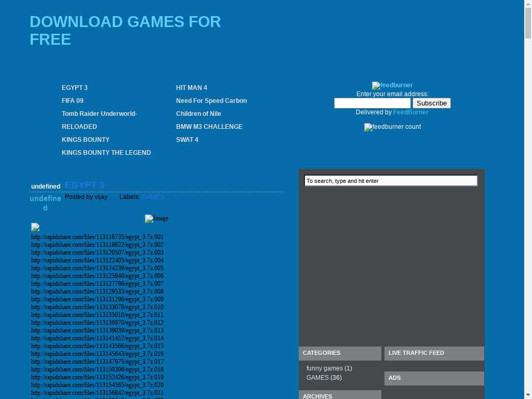
Task: Focus the email address input field
Action: [x=372, y=103]
